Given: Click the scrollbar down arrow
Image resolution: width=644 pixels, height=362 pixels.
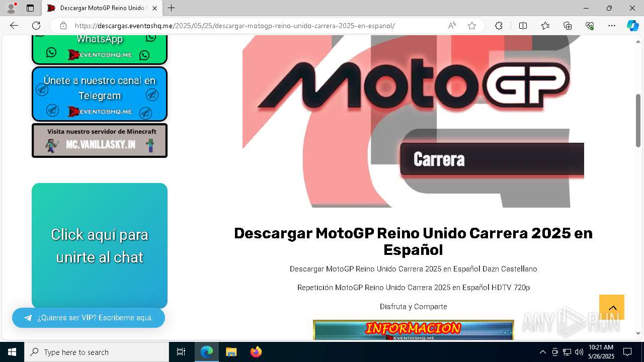Looking at the screenshot, I should coord(638,333).
